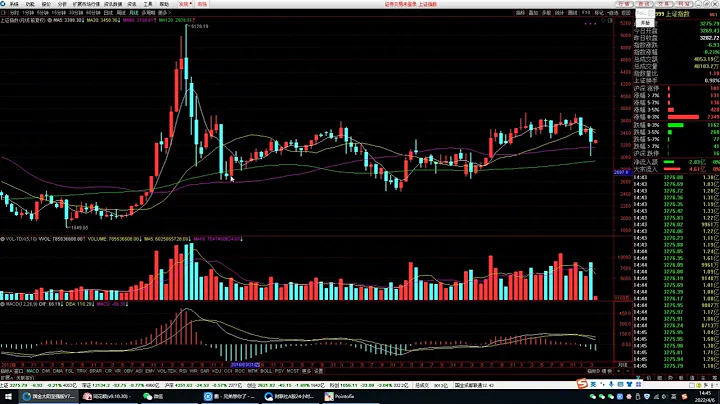This screenshot has width=720, height=404.
Task: Select the TRIX indicator tab
Action: click(82, 371)
